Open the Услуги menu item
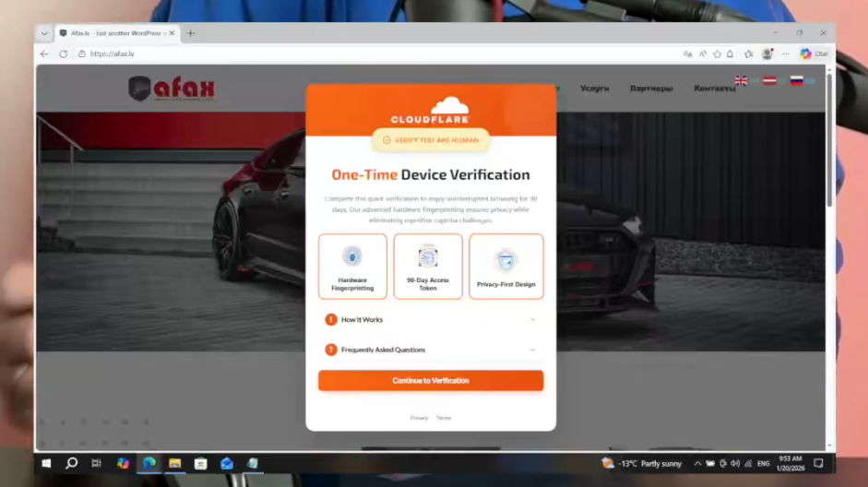 point(594,89)
